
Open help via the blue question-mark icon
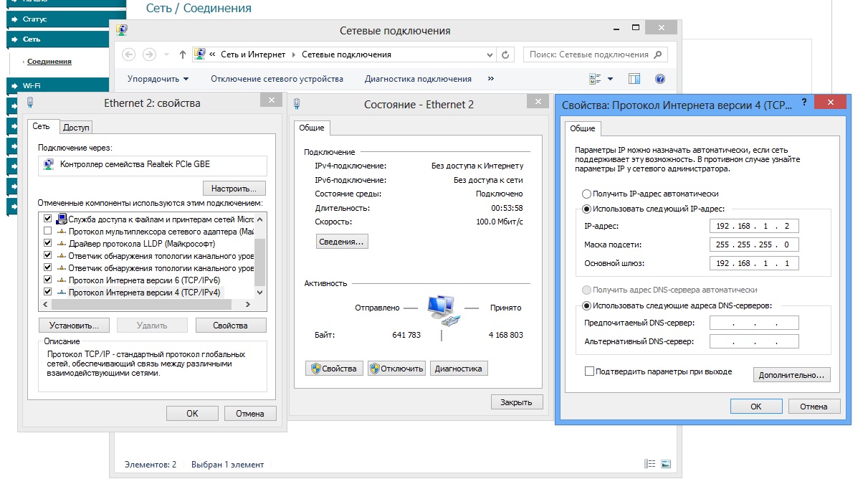click(x=660, y=79)
